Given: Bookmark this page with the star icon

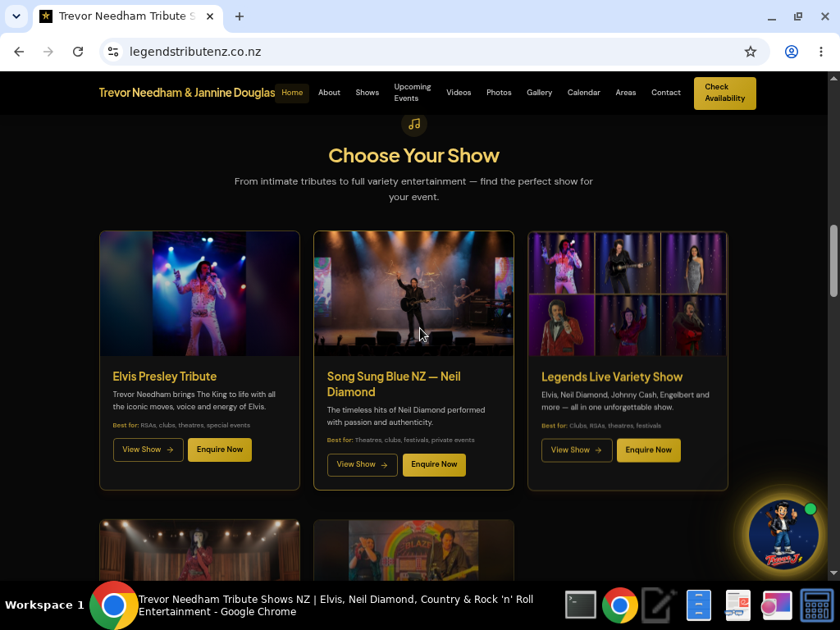Looking at the screenshot, I should coord(750,52).
